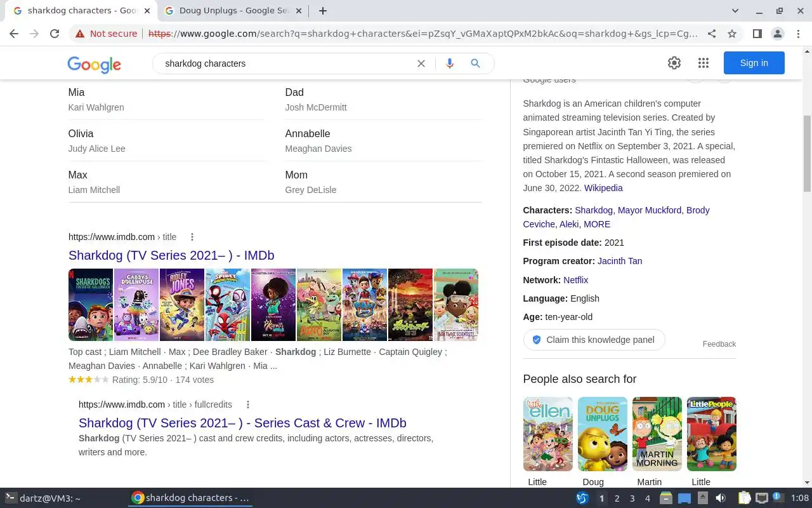The height and width of the screenshot is (508, 812).
Task: Switch to the Doug Unplugs tab
Action: [234, 11]
